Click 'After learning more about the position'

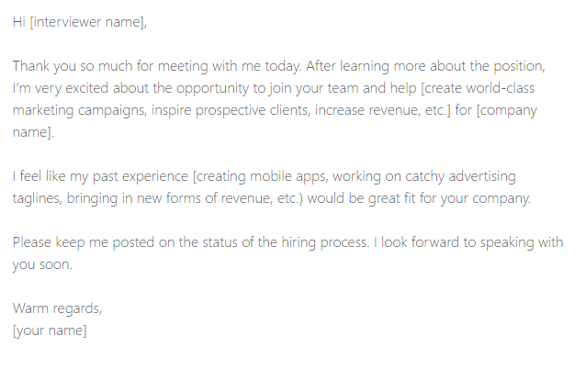[x=425, y=66]
